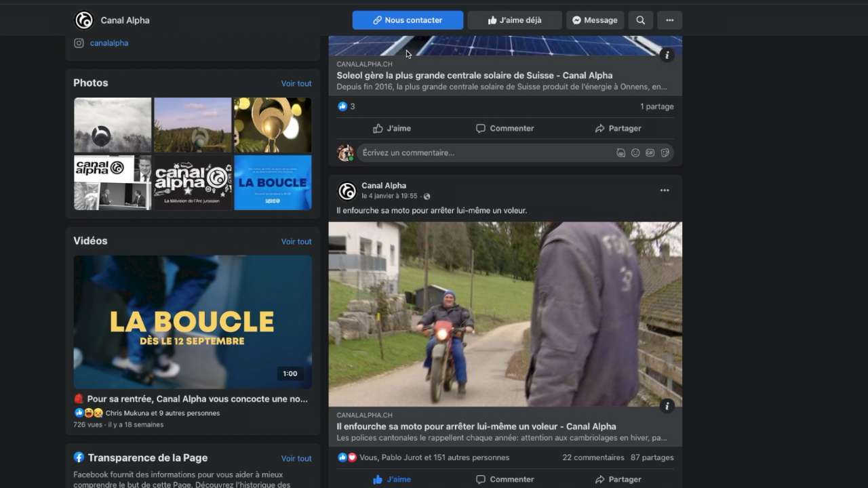
Task: Click the canalalpha Instagram link
Action: [108, 43]
